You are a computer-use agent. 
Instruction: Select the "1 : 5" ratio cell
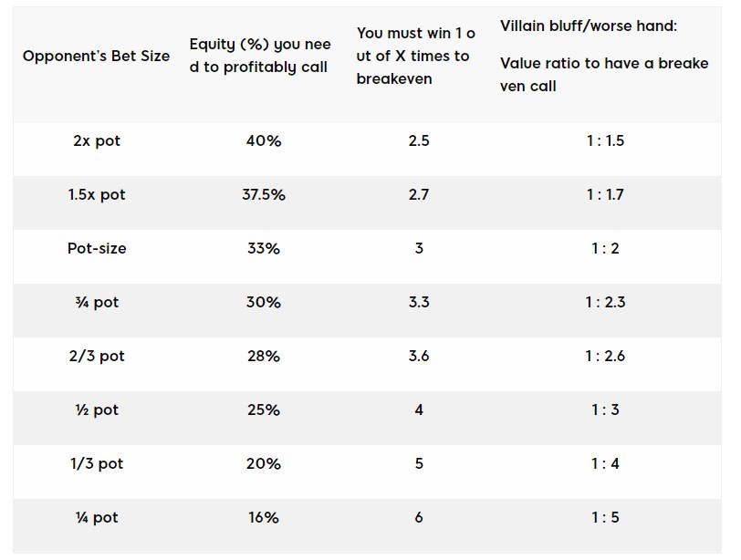click(605, 517)
